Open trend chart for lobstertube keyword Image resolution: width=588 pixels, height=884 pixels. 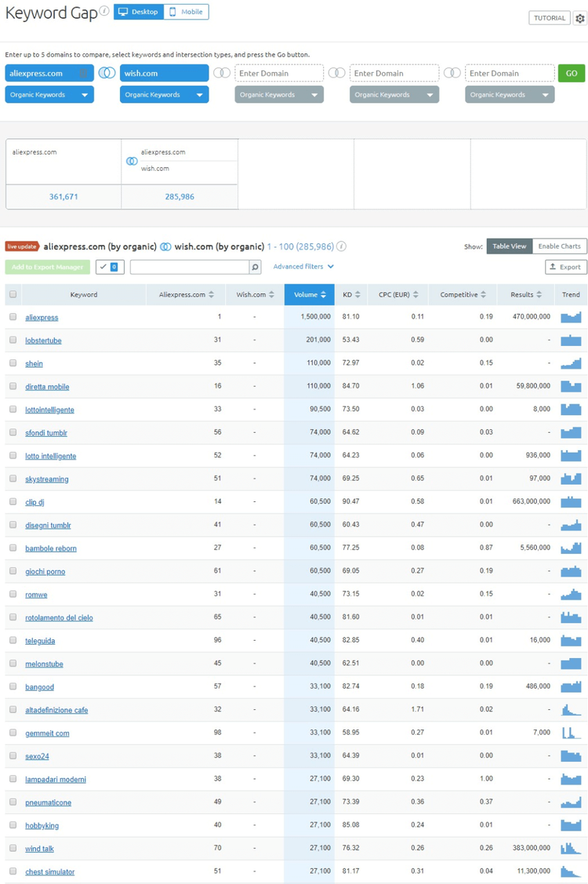[x=571, y=340]
